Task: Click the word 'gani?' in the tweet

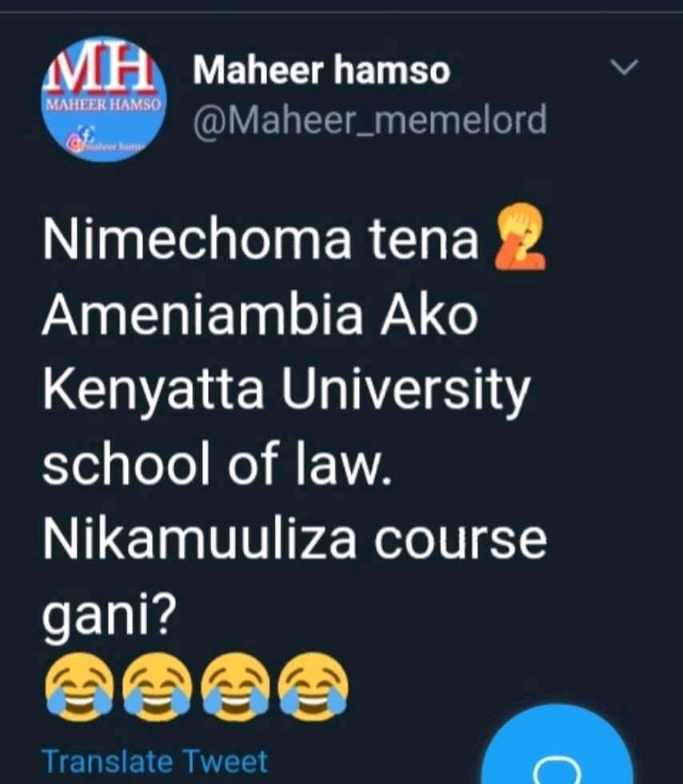Action: coord(109,618)
